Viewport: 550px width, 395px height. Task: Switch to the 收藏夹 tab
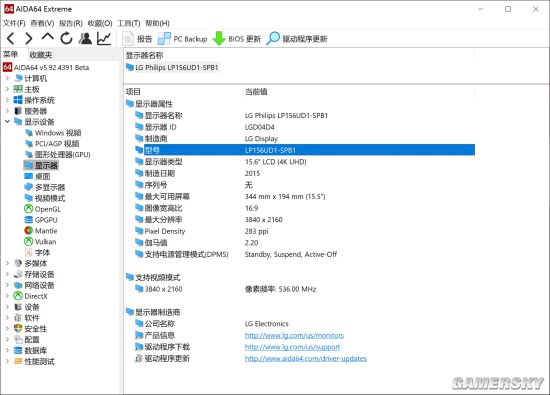point(41,55)
